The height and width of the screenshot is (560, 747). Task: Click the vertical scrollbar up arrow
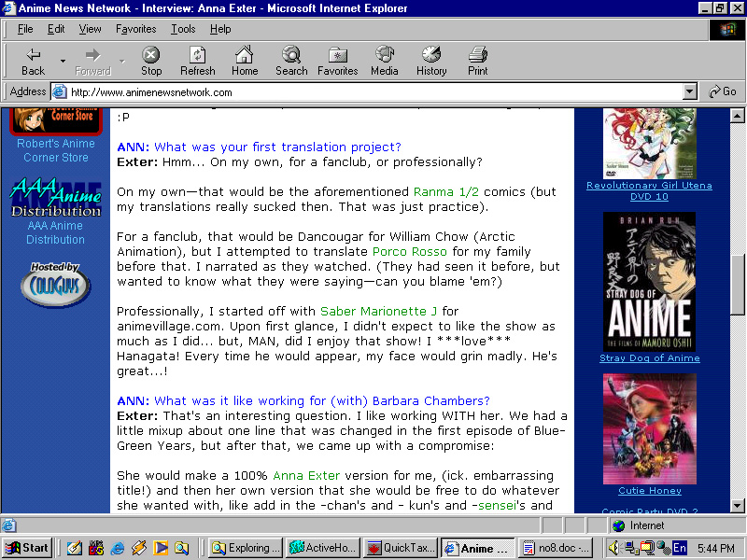coord(737,116)
